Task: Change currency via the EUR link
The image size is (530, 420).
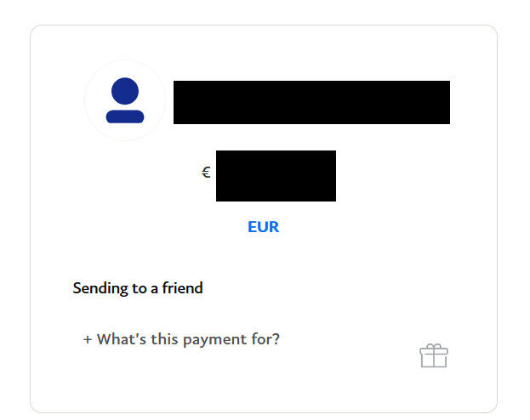Action: tap(264, 227)
